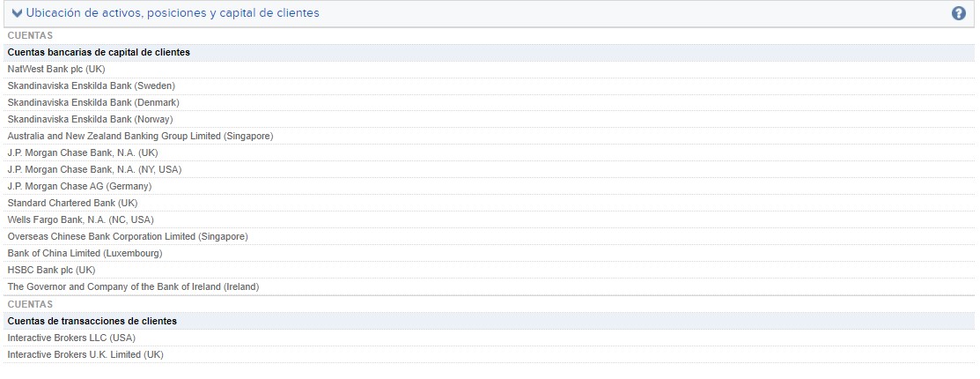Viewport: 980px width, 379px height.
Task: Select J.P. Morgan Chase Bank (NY, USA)
Action: (x=94, y=169)
